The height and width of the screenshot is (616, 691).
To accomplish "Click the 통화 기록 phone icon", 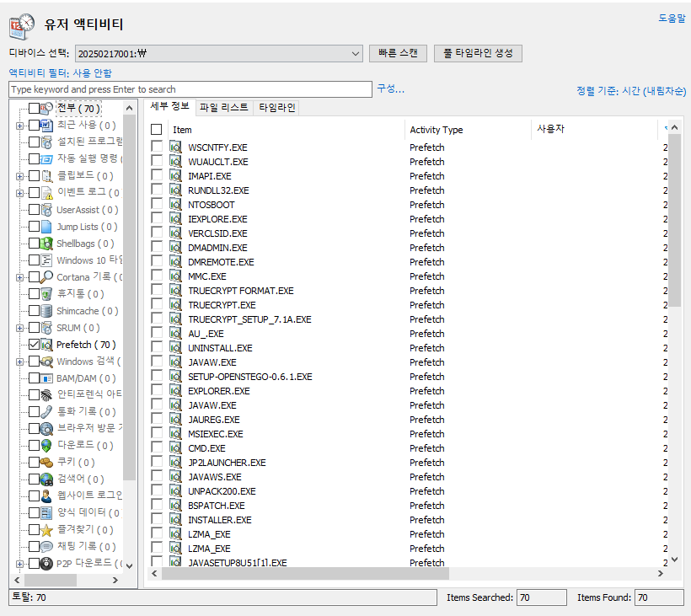I will click(x=46, y=411).
